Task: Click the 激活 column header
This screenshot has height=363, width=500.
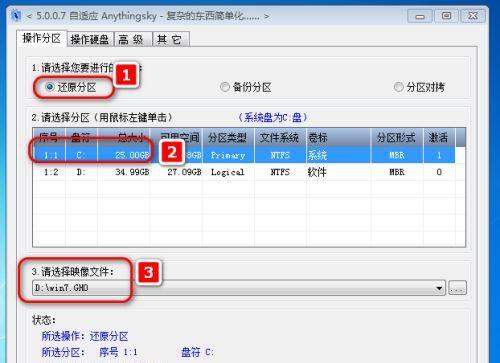Action: (439, 137)
